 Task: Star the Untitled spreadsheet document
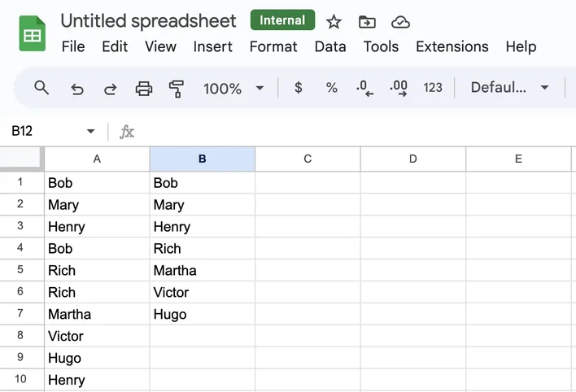[334, 22]
